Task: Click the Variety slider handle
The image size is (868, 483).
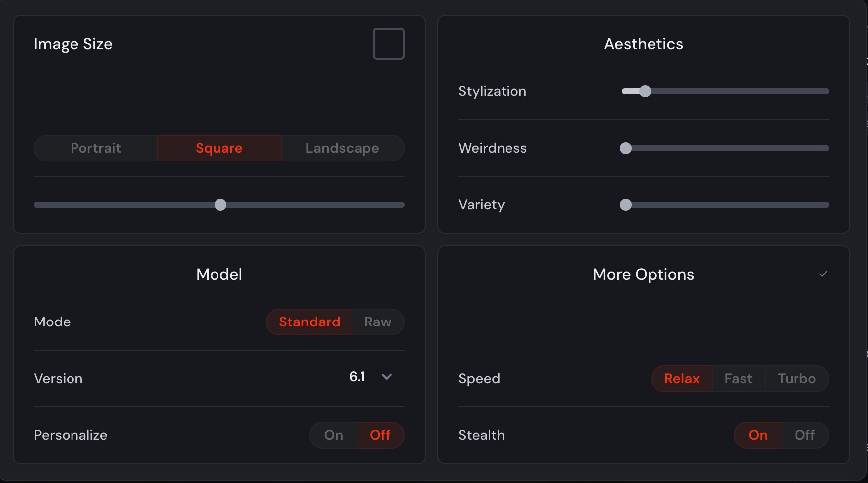Action: (626, 205)
